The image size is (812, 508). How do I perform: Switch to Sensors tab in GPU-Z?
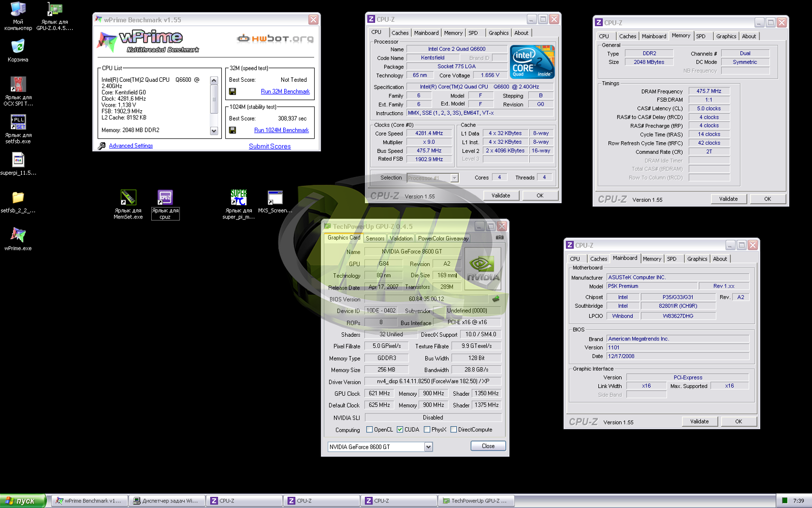[375, 238]
